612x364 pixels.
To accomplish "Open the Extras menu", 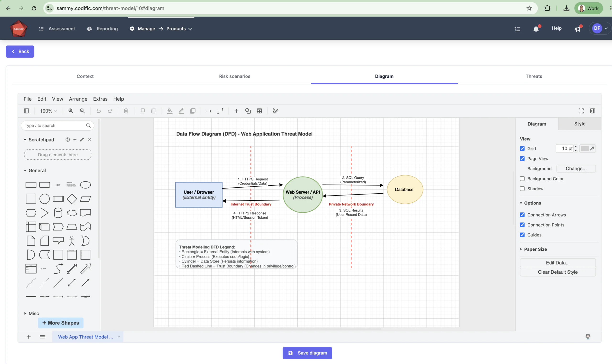I will [x=100, y=99].
